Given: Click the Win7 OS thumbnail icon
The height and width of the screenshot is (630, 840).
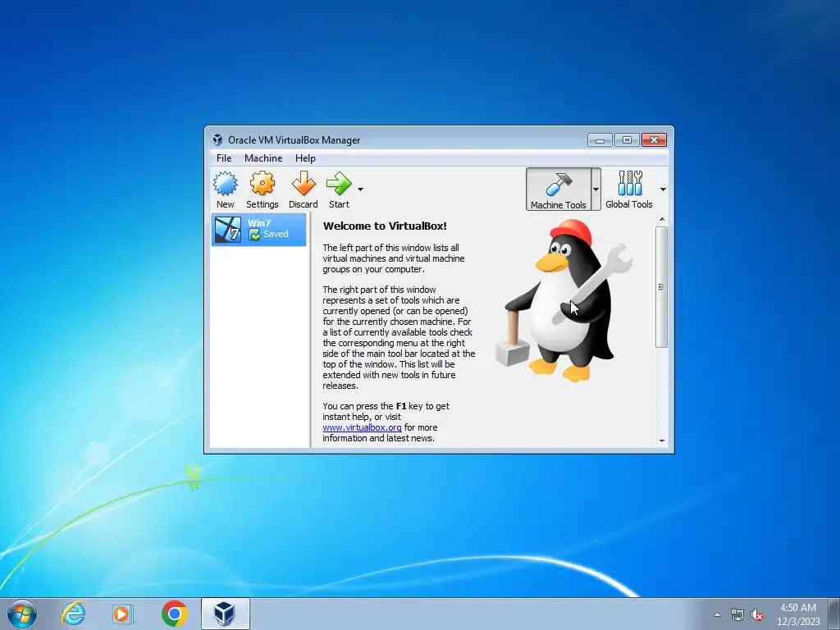Looking at the screenshot, I should pos(228,230).
